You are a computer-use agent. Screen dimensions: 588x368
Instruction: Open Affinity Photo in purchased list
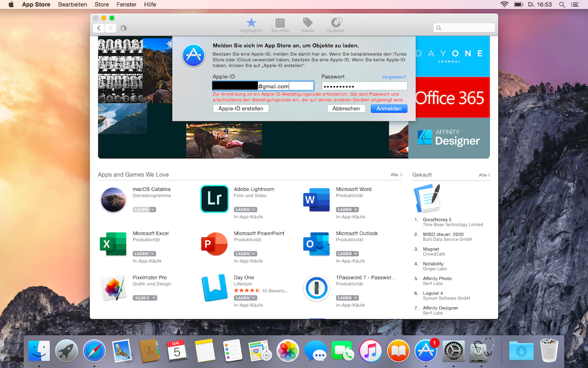pos(437,278)
